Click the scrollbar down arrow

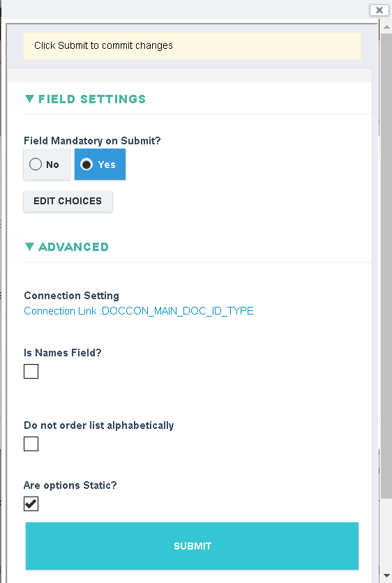point(386,575)
